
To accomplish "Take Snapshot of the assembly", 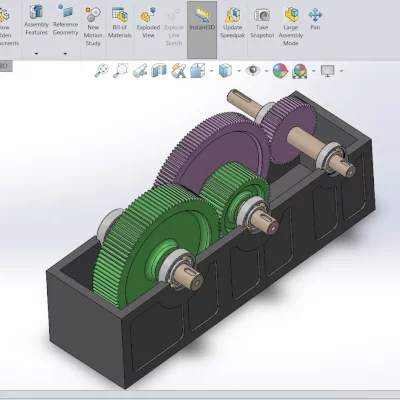I will (262, 23).
